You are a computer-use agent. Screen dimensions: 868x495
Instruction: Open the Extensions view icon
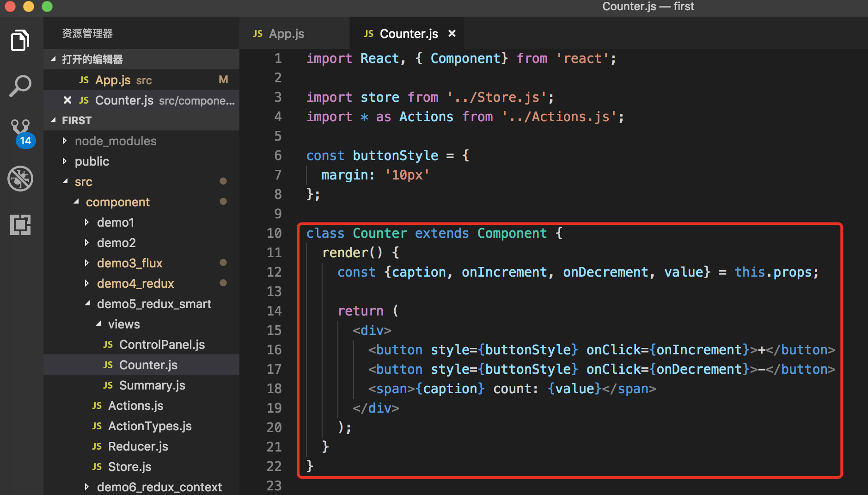tap(20, 225)
